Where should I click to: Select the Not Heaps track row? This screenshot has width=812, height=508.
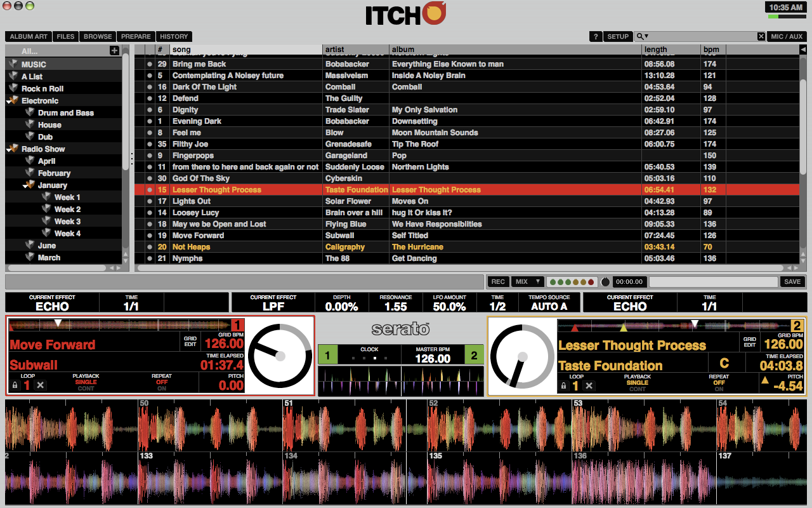coord(466,247)
